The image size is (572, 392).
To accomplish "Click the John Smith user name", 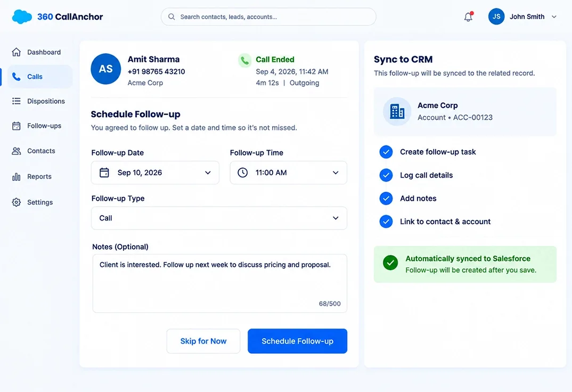I will (x=527, y=17).
